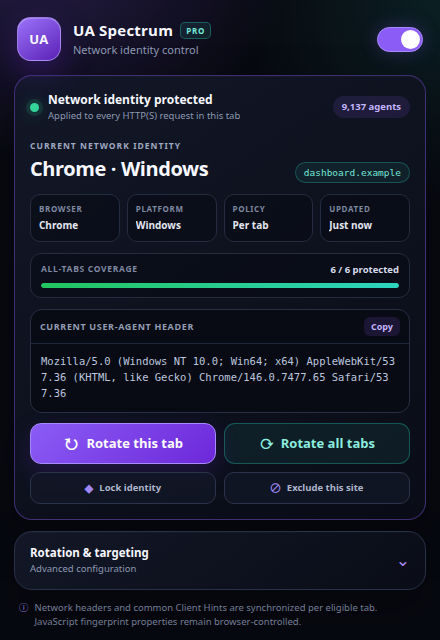Click the chevron arrow in Rotation & targeting
Image resolution: width=440 pixels, height=640 pixels.
[x=403, y=564]
